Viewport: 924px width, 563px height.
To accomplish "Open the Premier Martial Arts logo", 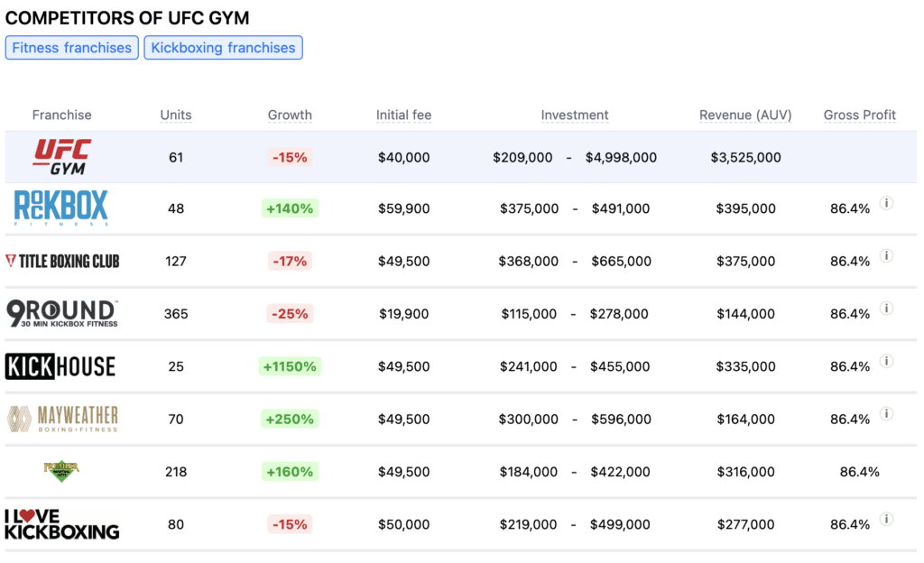I will click(61, 471).
